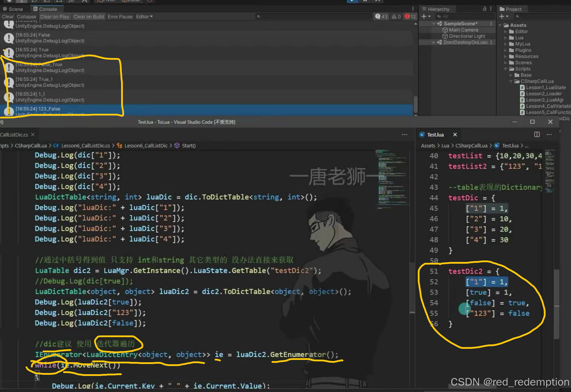Select Lesson5_CallFunction script icon
Screen dimensions: 571x392
523,112
